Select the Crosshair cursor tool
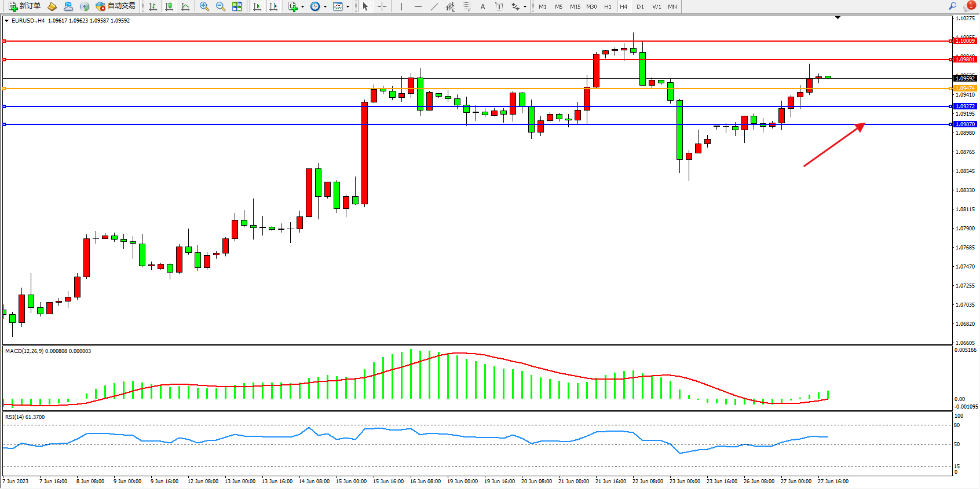 click(x=382, y=6)
